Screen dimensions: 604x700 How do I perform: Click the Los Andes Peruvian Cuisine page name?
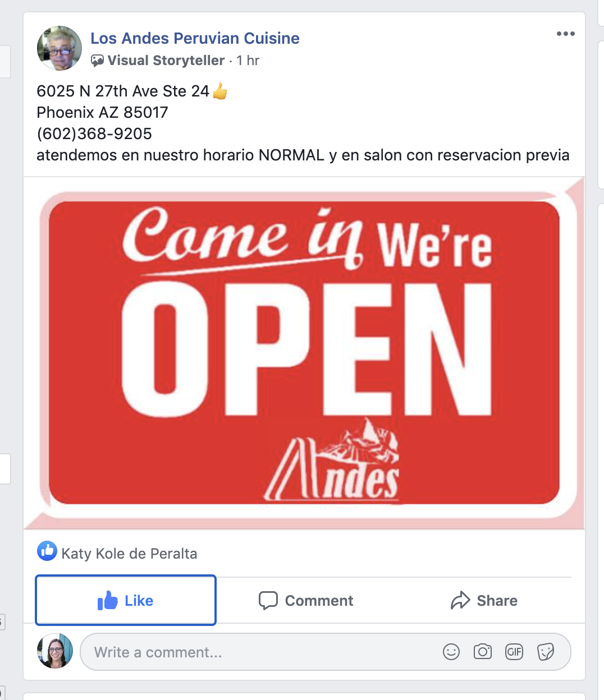point(195,38)
